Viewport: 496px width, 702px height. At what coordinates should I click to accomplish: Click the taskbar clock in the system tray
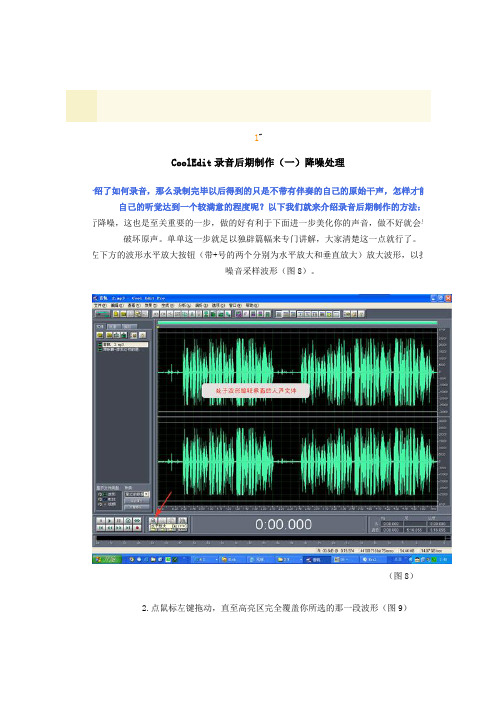click(444, 559)
